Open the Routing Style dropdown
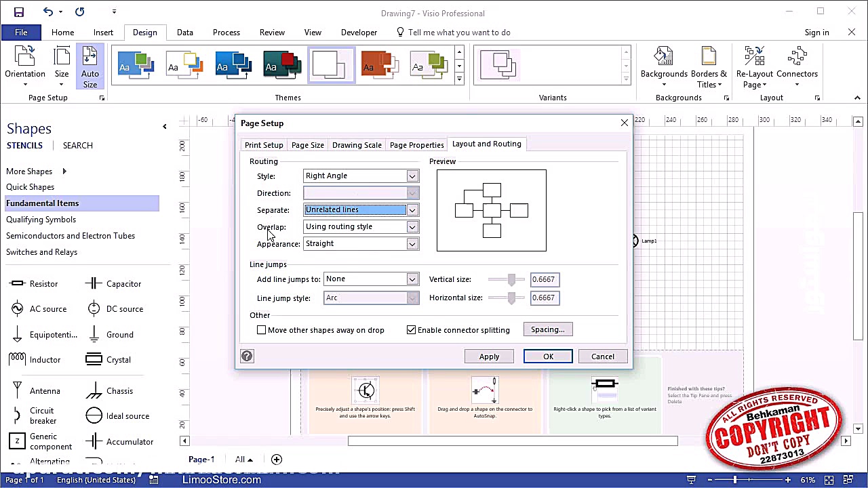868x488 pixels. [x=412, y=176]
